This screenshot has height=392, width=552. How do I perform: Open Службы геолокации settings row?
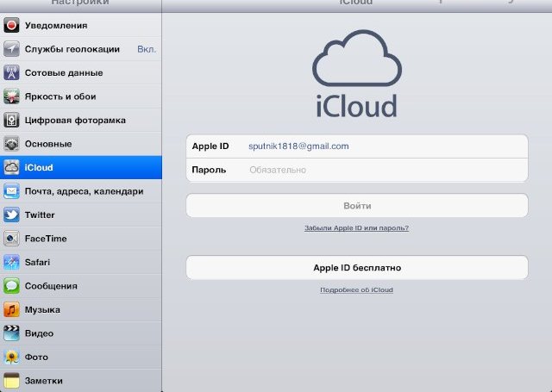[x=80, y=49]
